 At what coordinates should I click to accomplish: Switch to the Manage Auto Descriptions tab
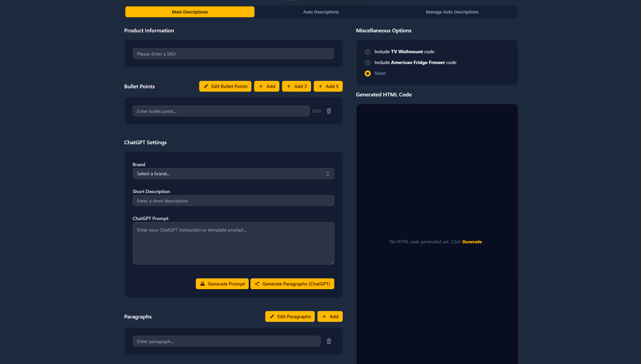click(452, 11)
